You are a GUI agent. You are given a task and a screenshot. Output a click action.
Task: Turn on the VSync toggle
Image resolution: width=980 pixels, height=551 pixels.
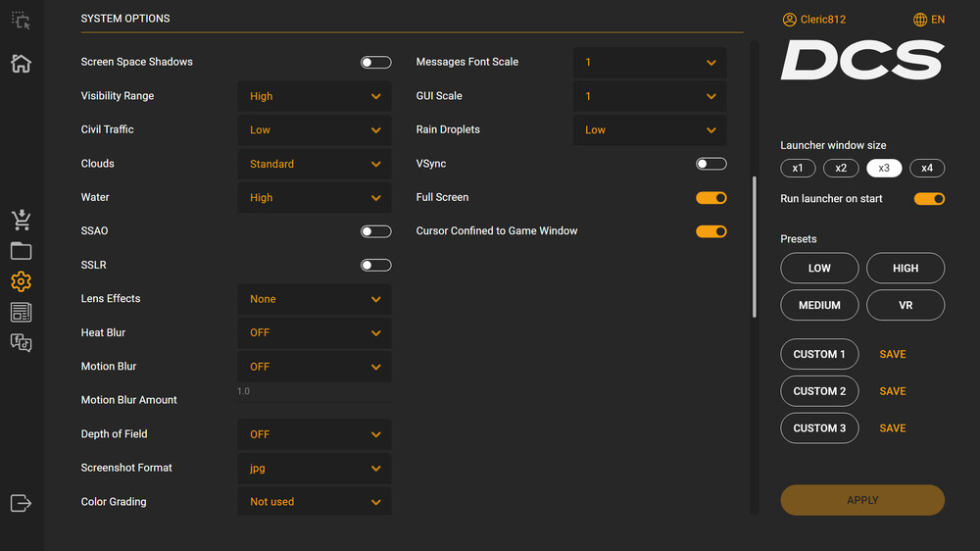[710, 164]
